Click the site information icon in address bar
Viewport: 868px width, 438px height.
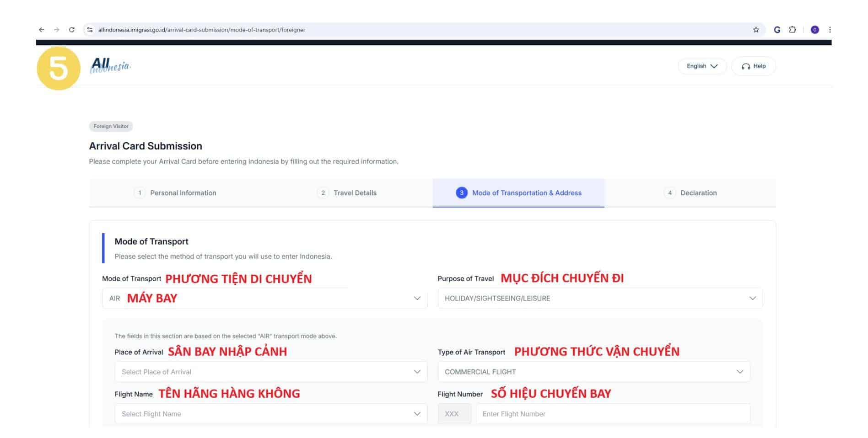(90, 30)
